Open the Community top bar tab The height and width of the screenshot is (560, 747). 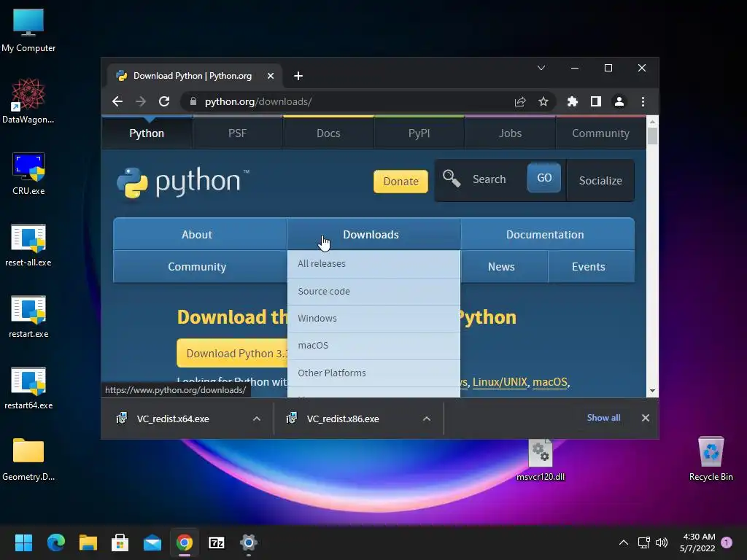tap(601, 133)
